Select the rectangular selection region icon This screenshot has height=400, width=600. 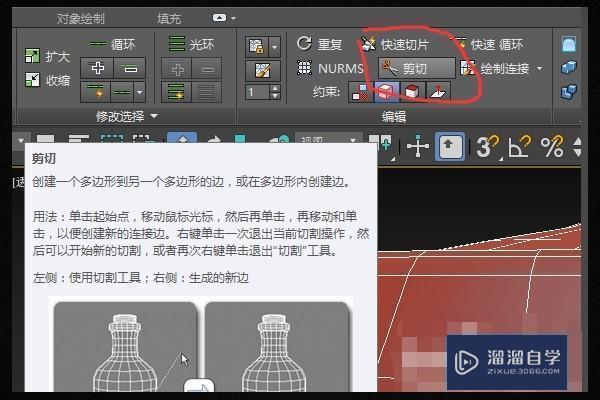(x=111, y=140)
